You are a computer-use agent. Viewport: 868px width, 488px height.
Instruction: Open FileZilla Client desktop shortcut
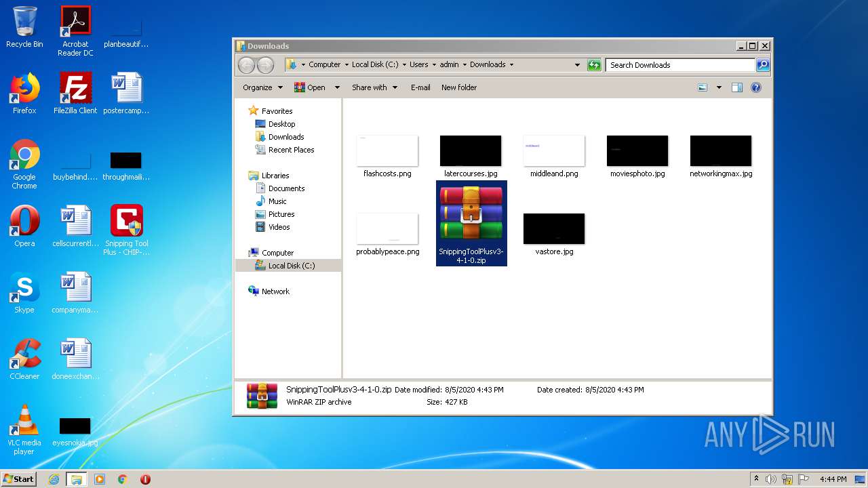pyautogui.click(x=75, y=94)
